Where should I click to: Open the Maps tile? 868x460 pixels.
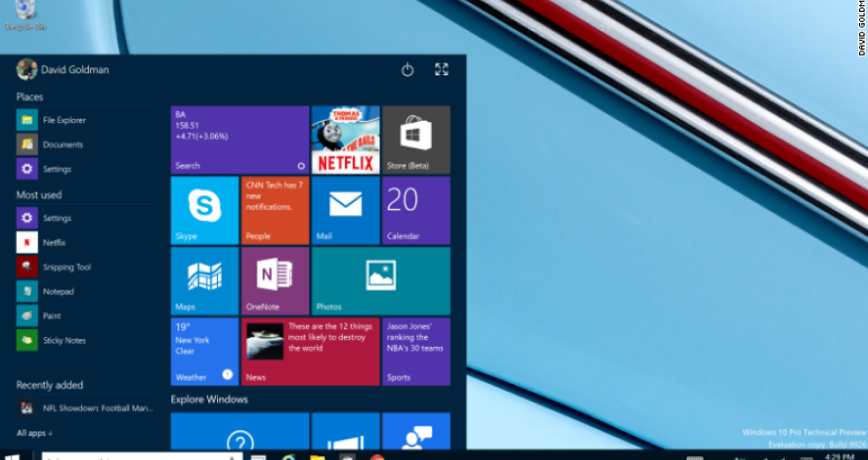coord(205,282)
